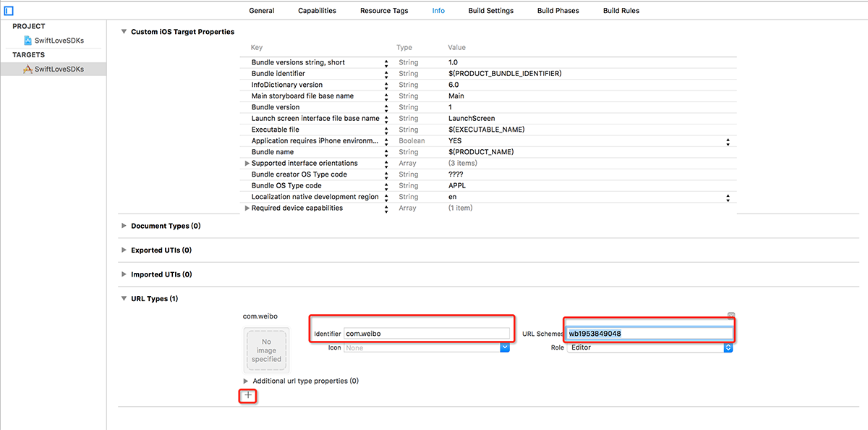This screenshot has height=430, width=868.
Task: Click key stepper for InfoDictionary version row
Action: click(x=386, y=85)
